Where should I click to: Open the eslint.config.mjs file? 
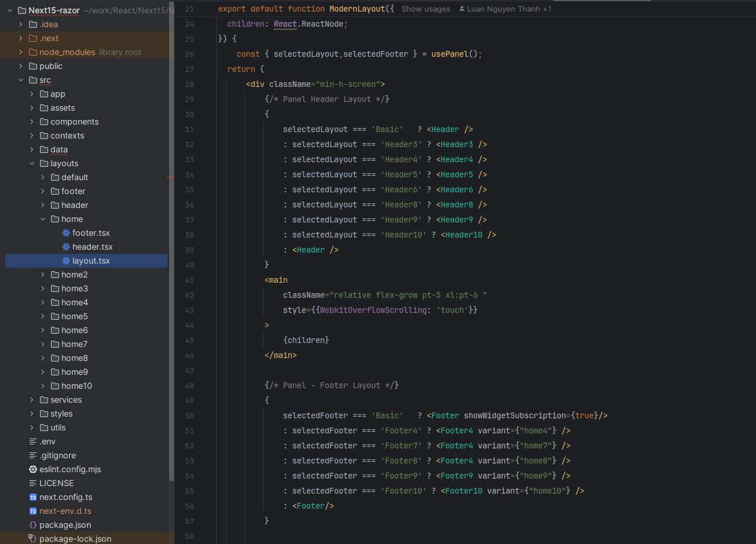click(x=70, y=469)
